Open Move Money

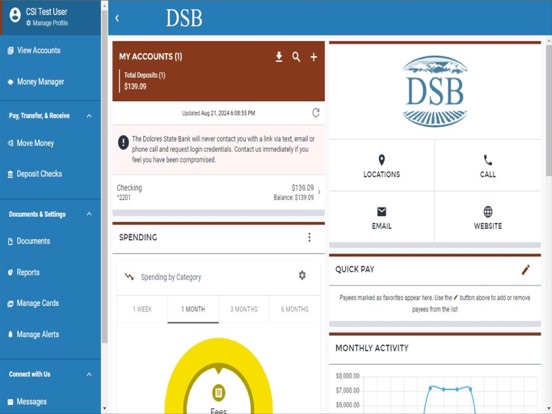tap(31, 143)
